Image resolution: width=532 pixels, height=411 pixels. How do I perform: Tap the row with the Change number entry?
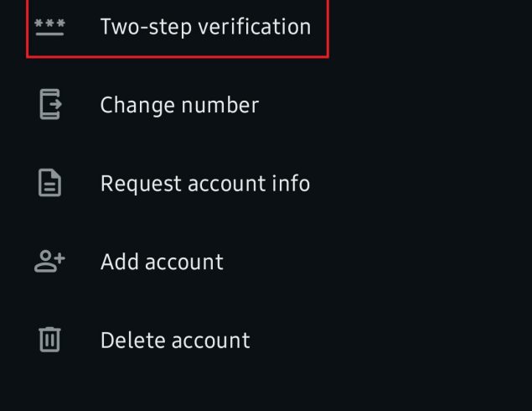point(266,105)
